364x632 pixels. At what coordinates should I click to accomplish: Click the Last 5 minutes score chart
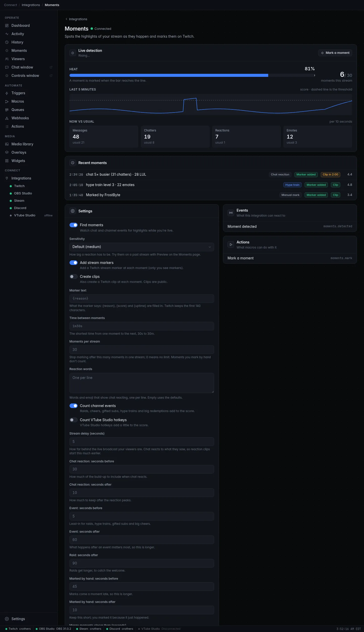(x=211, y=104)
